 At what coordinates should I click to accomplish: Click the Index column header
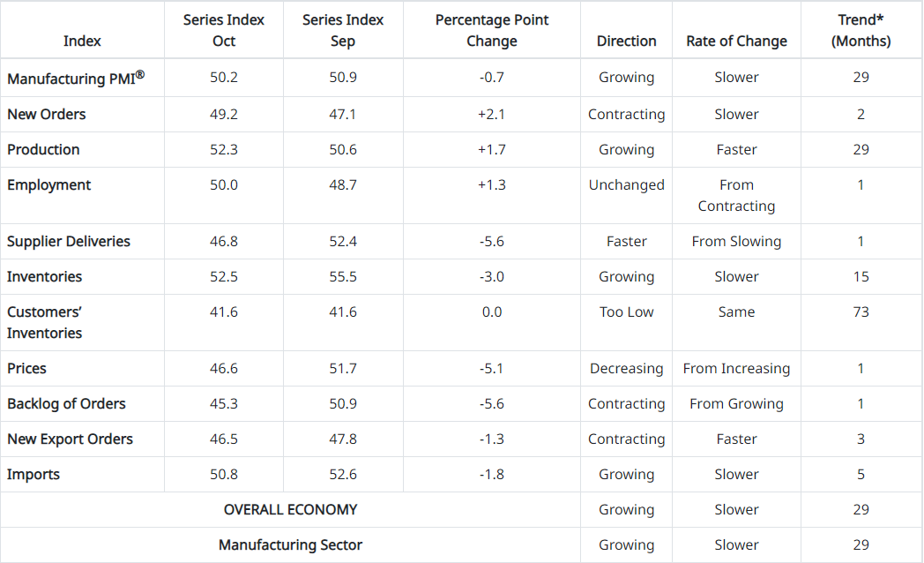(82, 41)
